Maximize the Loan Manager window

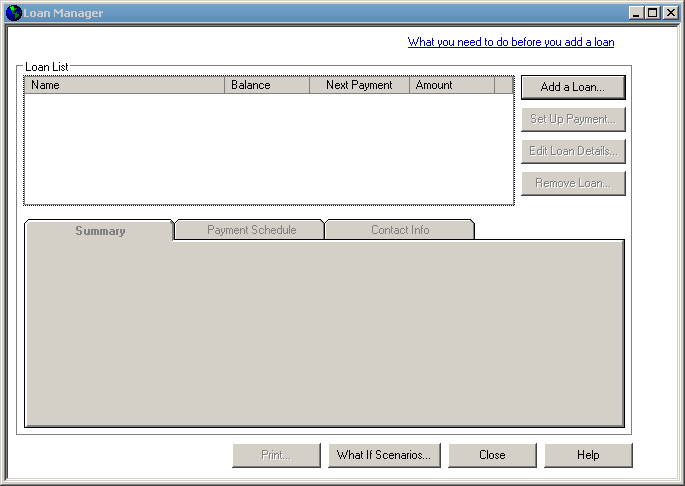click(x=652, y=13)
